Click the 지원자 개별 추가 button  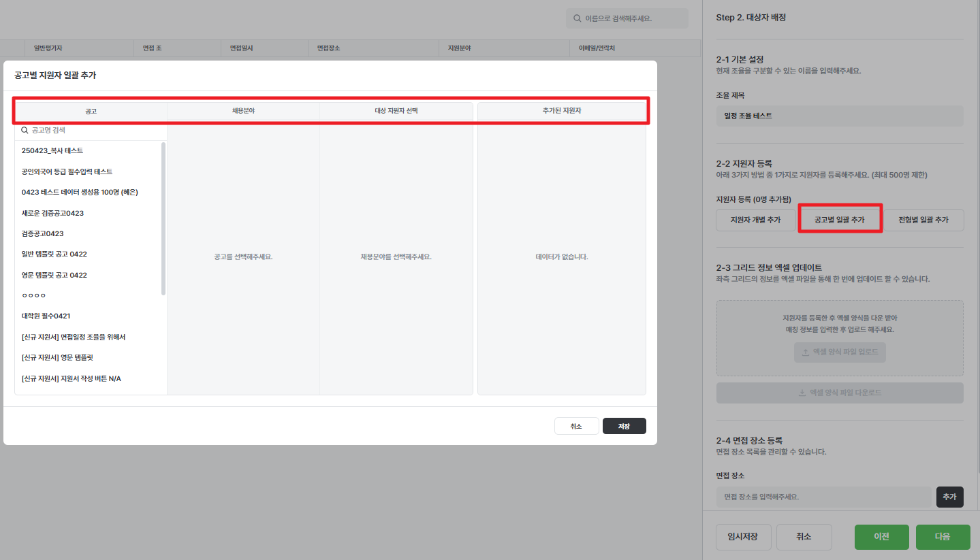click(755, 220)
